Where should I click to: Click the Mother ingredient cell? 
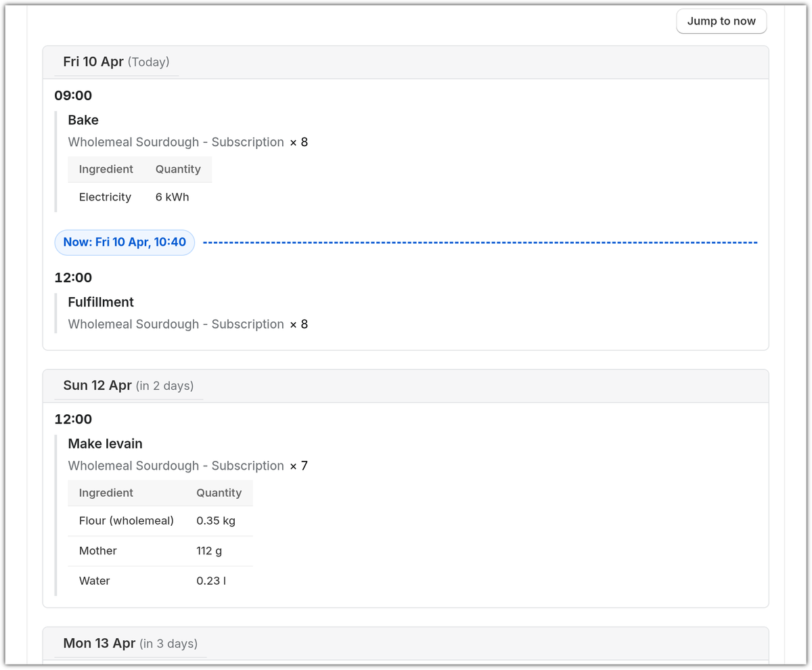(127, 551)
